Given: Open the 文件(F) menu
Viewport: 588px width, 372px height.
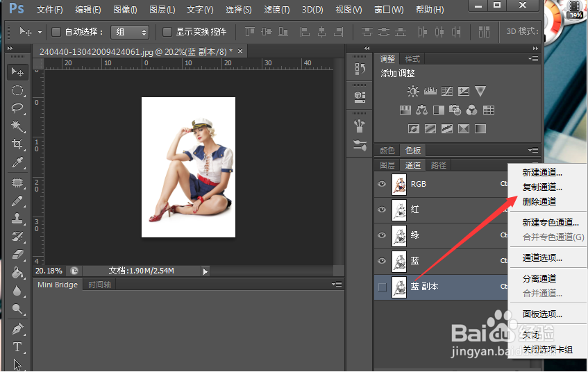Looking at the screenshot, I should click(49, 10).
